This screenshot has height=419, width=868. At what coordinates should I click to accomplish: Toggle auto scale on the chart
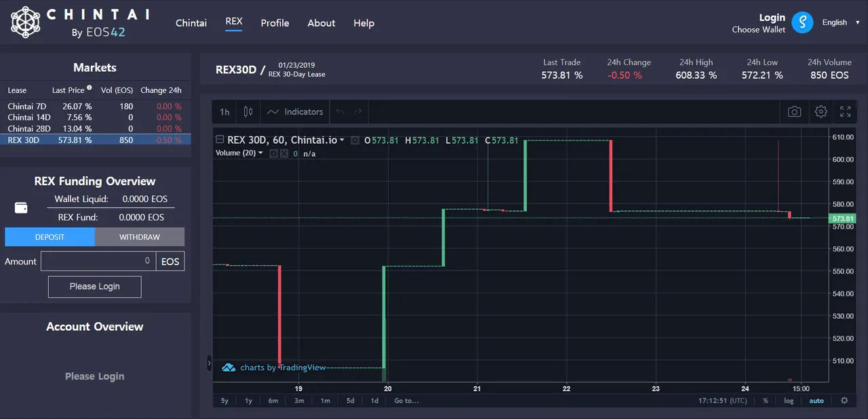(816, 401)
